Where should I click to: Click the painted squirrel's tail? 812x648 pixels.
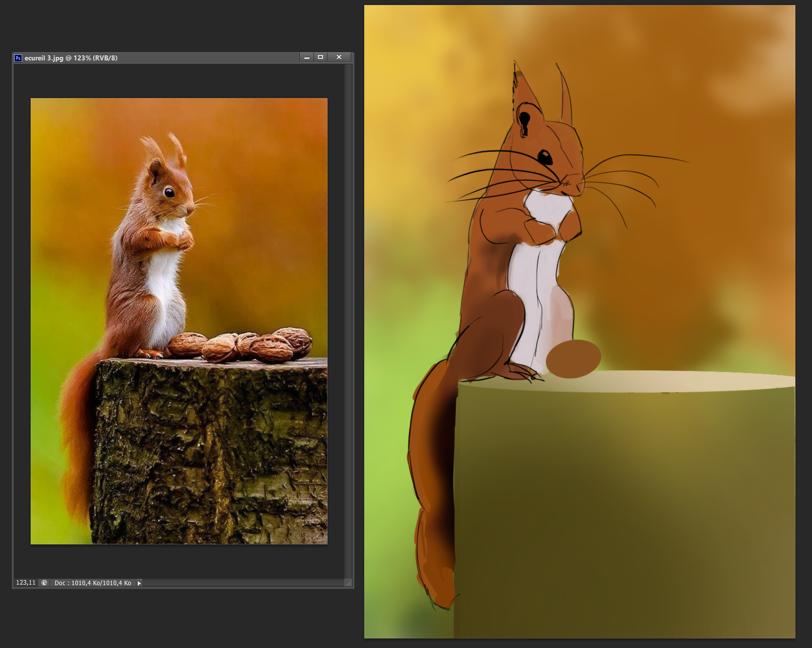(x=433, y=478)
